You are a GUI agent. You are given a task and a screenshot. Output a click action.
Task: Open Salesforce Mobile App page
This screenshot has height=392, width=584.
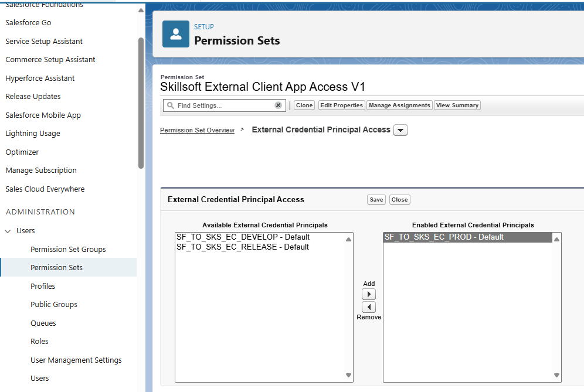(43, 115)
